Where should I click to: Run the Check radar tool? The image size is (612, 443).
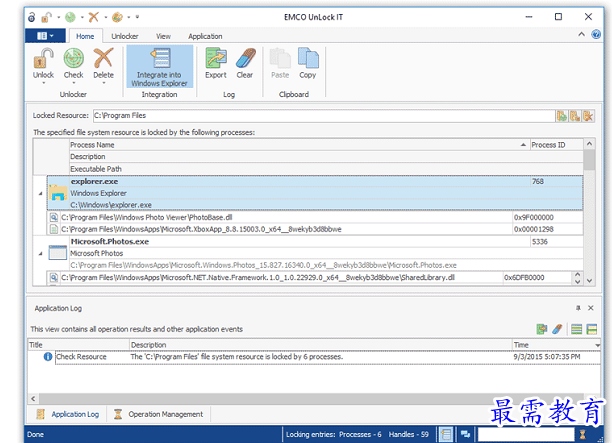click(x=73, y=65)
